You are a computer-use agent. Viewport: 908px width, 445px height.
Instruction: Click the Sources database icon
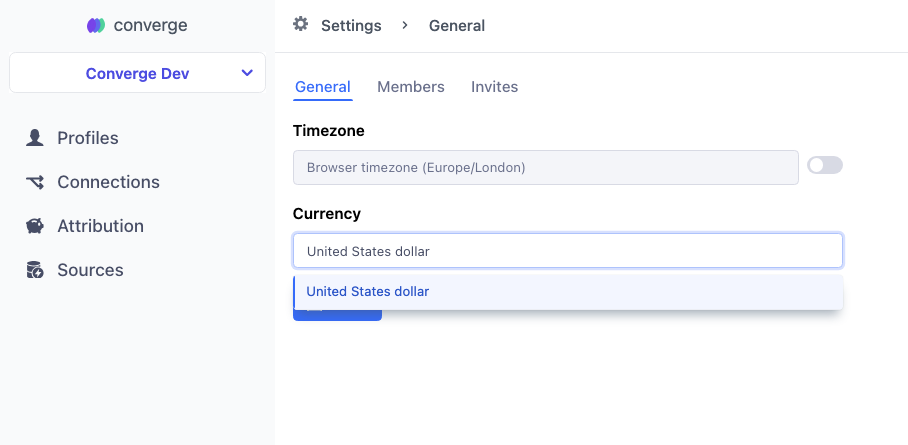[x=35, y=270]
